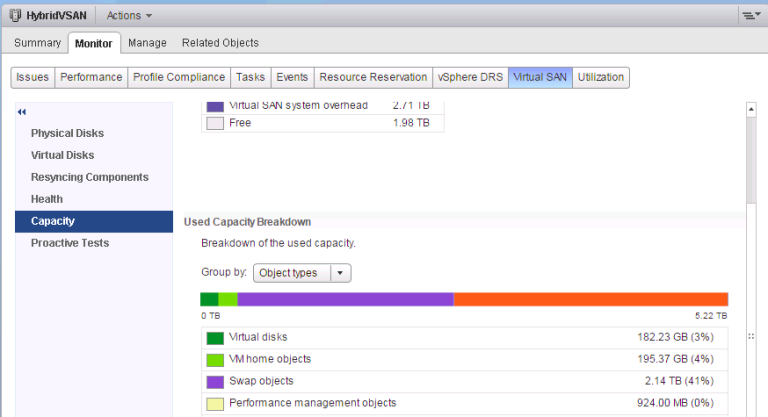This screenshot has height=417, width=768.
Task: Select Proactive Tests in the sidebar
Action: [70, 243]
